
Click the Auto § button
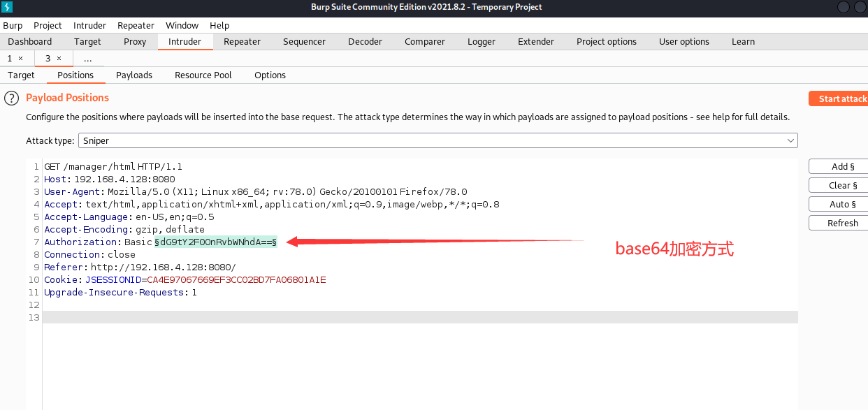(x=839, y=204)
